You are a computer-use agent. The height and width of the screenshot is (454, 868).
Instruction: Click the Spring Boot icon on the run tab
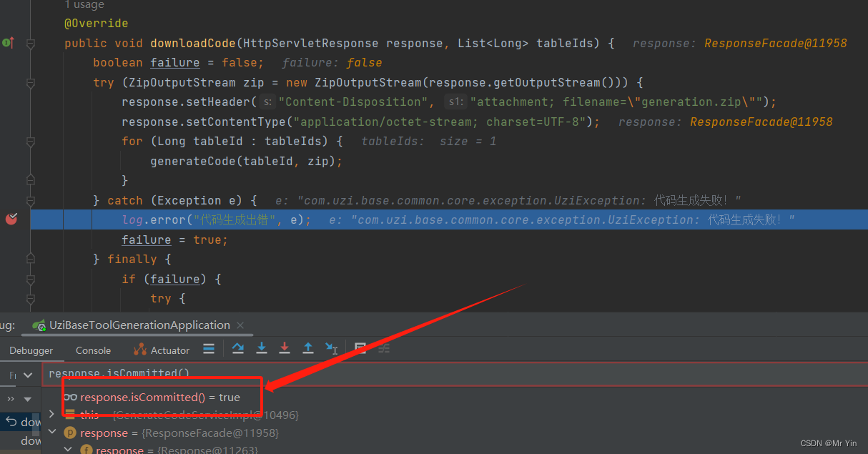coord(39,325)
